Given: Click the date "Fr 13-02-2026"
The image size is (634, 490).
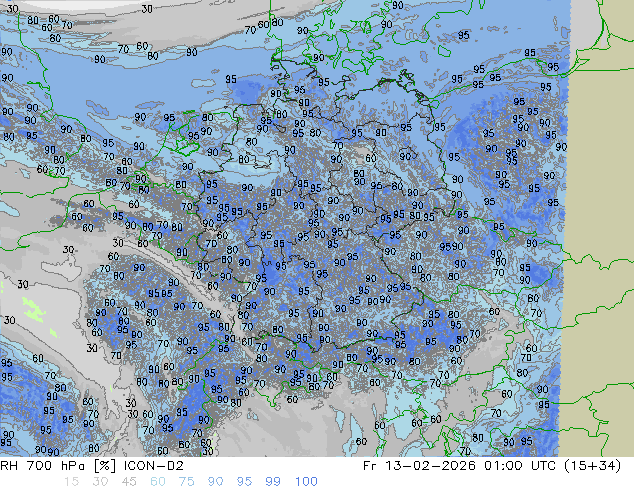Looking at the screenshot, I should tap(419, 466).
